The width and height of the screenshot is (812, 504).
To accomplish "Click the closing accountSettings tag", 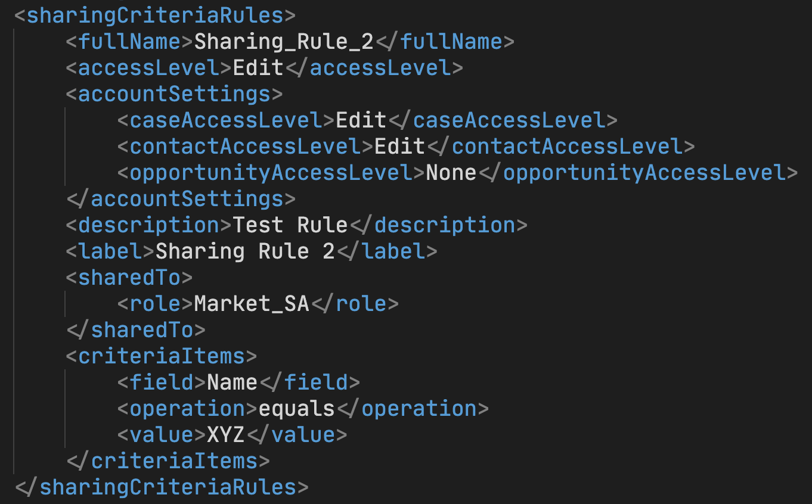I will (x=181, y=199).
